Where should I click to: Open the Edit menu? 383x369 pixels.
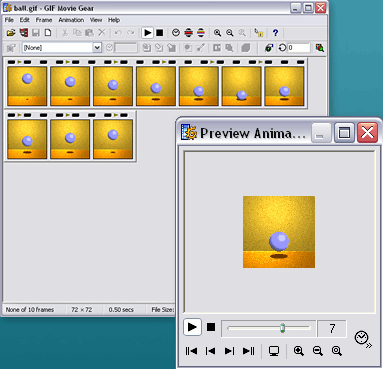pyautogui.click(x=24, y=20)
